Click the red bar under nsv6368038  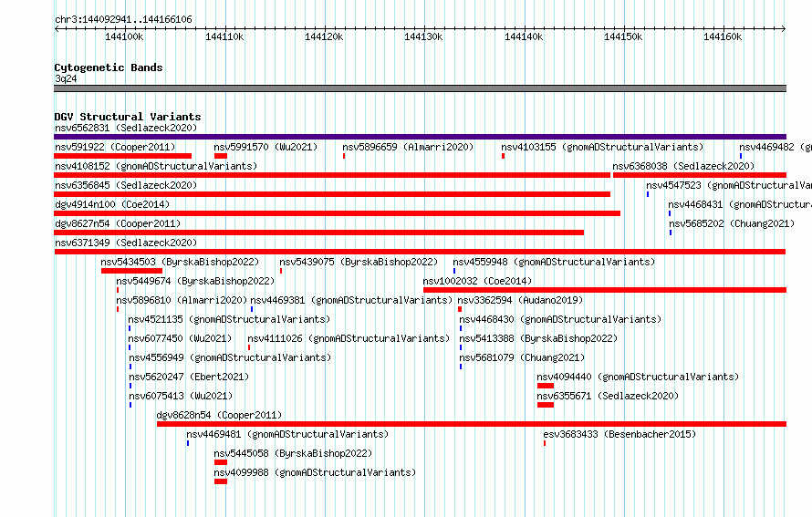point(700,175)
